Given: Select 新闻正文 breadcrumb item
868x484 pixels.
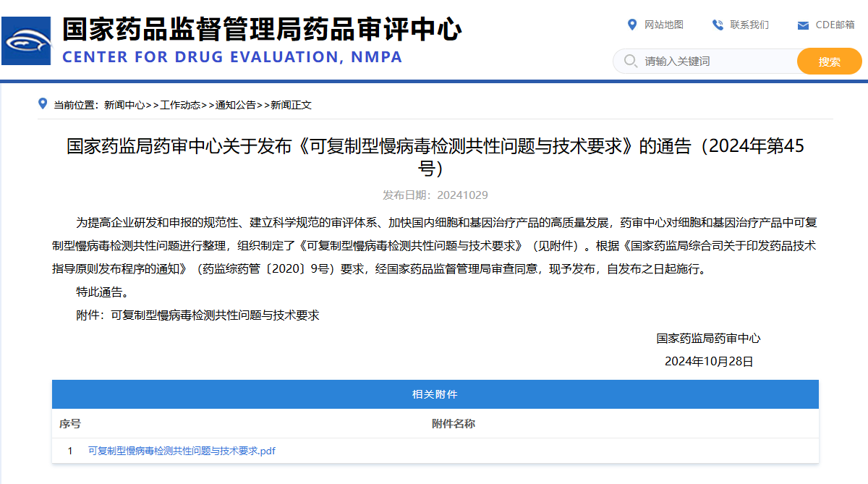Looking at the screenshot, I should tap(291, 105).
